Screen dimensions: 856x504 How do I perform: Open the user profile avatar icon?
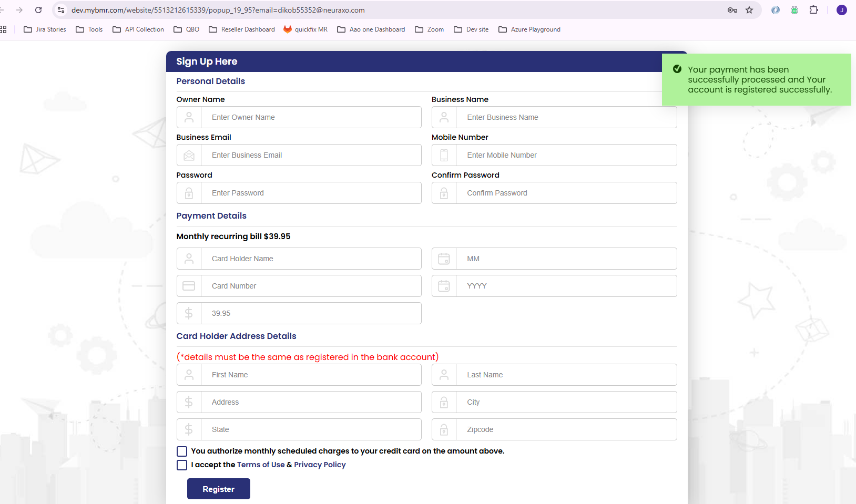(x=841, y=10)
